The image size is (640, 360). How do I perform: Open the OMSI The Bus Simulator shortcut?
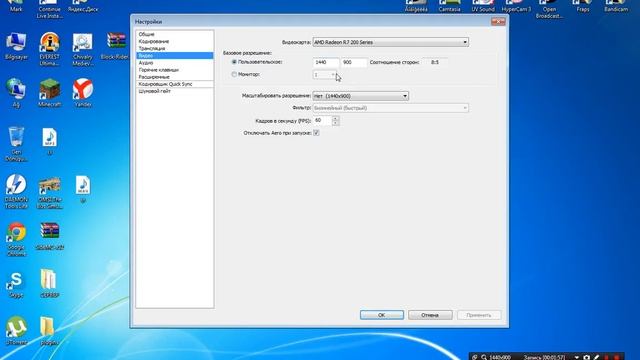pyautogui.click(x=49, y=193)
